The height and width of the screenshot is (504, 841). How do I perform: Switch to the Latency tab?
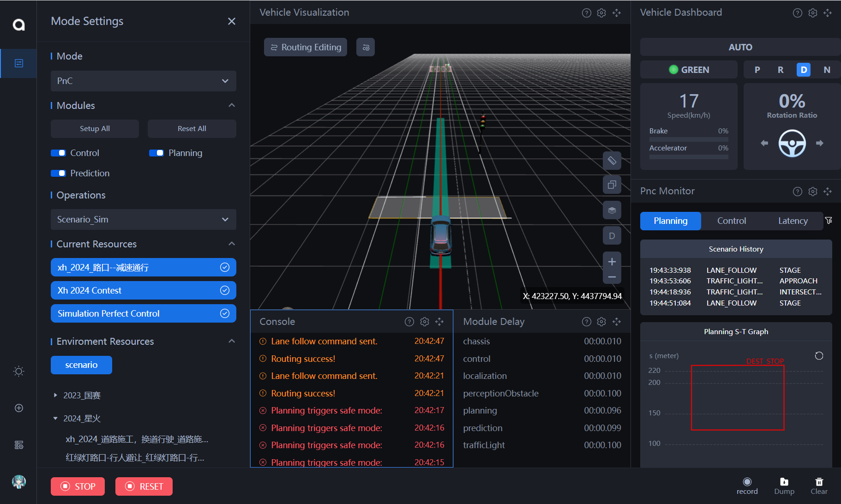tap(793, 221)
